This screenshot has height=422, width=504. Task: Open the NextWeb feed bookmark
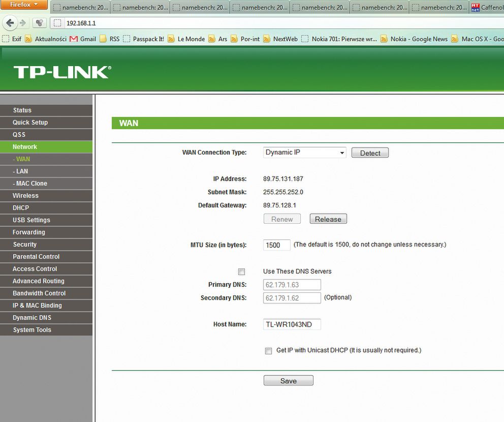click(280, 39)
